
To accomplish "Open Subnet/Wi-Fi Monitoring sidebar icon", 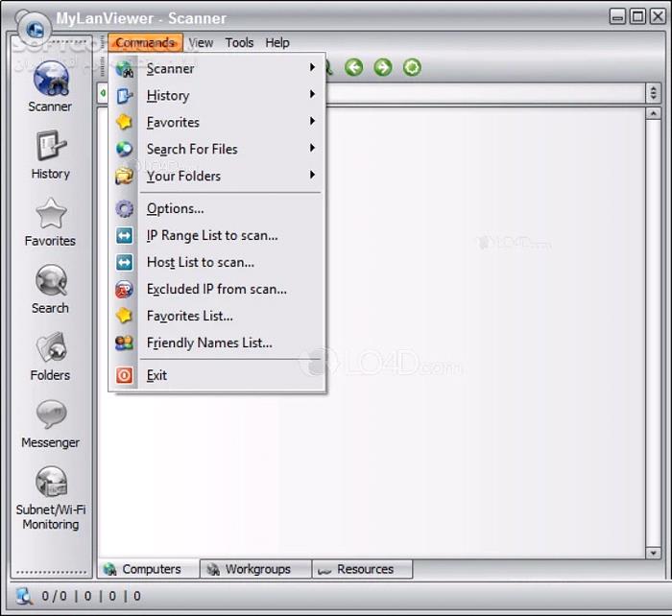I will coord(51,482).
